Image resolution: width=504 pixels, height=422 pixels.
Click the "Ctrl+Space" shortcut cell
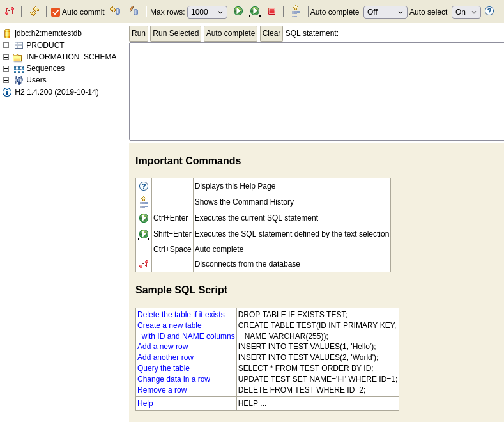pos(172,249)
